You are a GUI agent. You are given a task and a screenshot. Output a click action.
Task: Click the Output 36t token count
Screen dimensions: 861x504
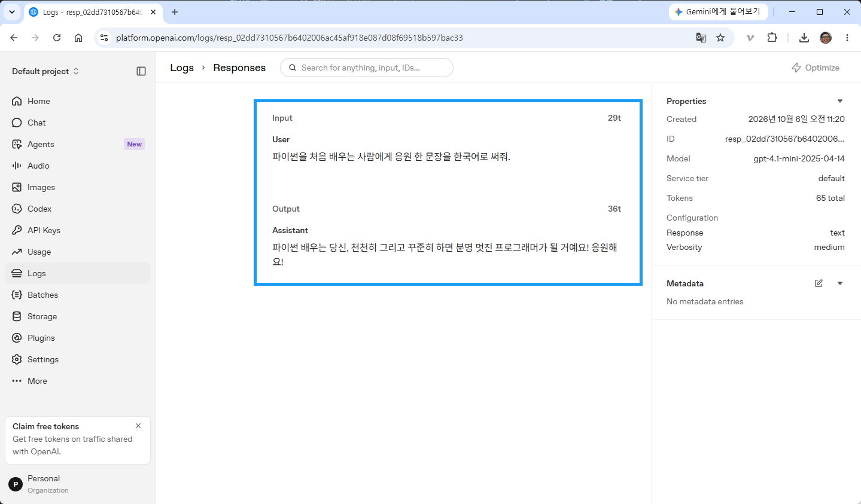click(614, 209)
